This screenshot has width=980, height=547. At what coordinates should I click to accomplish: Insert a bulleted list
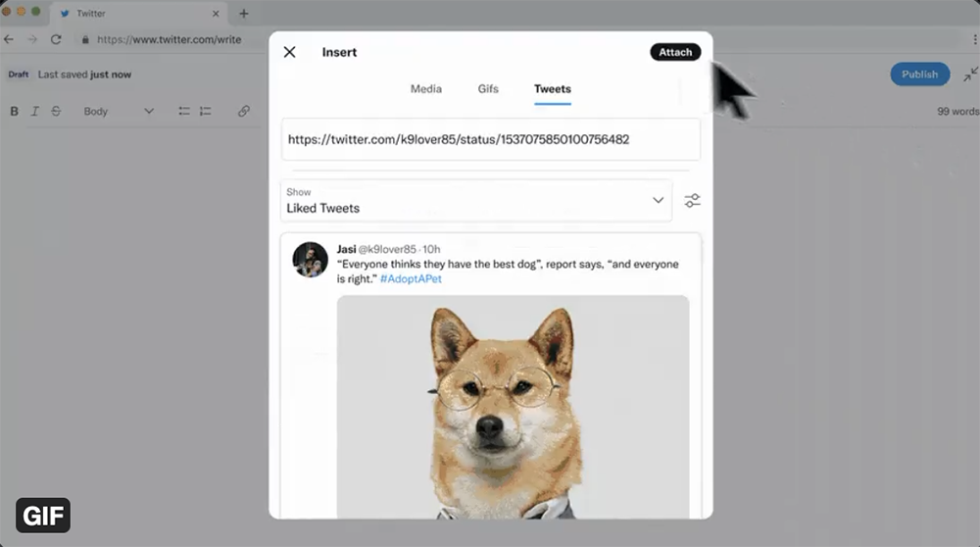click(184, 112)
